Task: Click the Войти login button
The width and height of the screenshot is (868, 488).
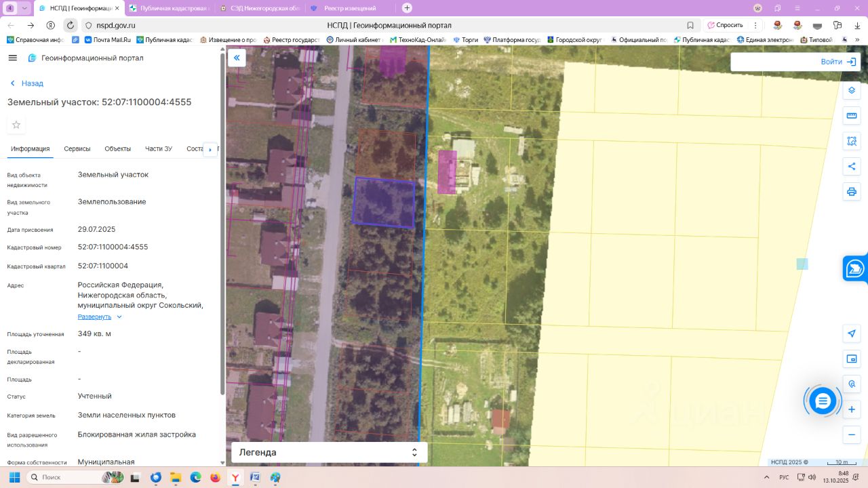Action: pos(838,62)
